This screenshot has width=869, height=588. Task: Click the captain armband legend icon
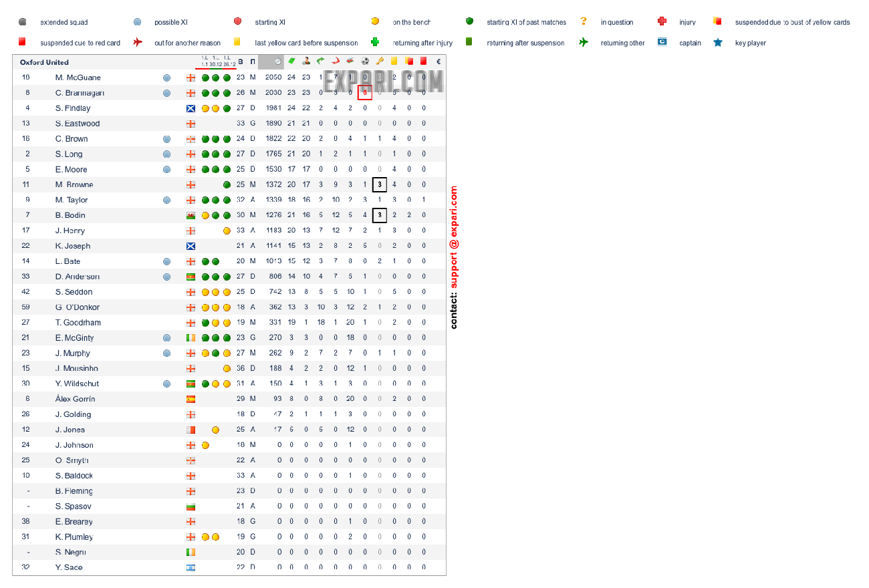(662, 43)
